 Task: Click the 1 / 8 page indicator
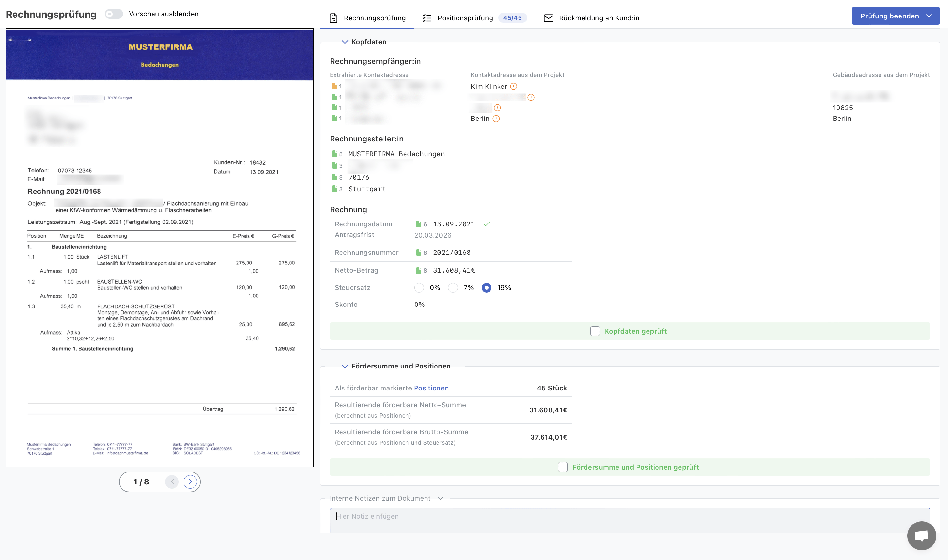pos(141,482)
